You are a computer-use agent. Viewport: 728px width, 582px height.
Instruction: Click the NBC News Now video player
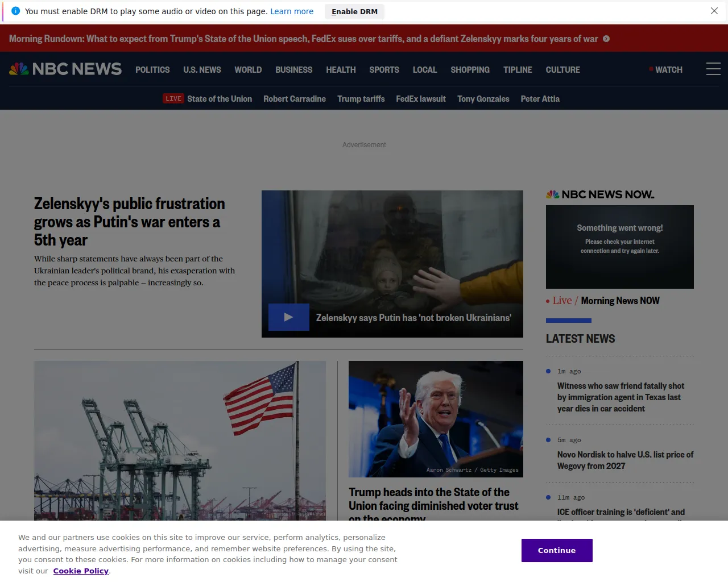(620, 247)
